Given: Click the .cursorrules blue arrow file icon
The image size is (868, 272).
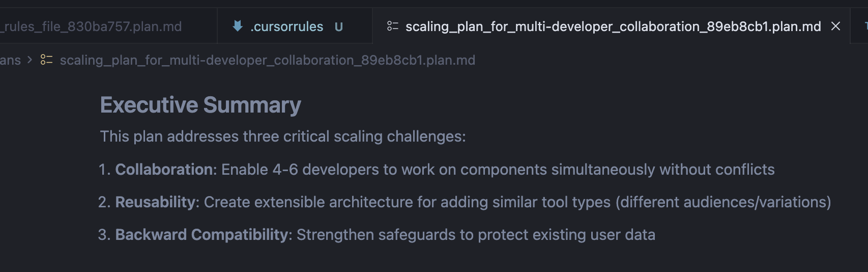Looking at the screenshot, I should [238, 26].
